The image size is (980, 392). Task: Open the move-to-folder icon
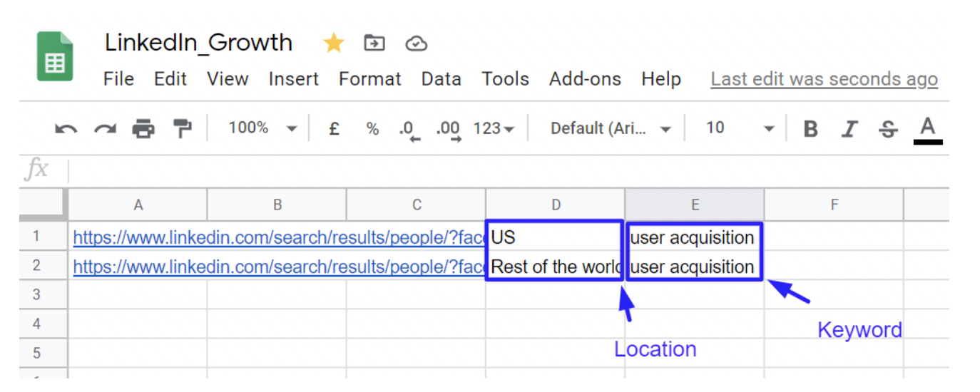(x=374, y=43)
